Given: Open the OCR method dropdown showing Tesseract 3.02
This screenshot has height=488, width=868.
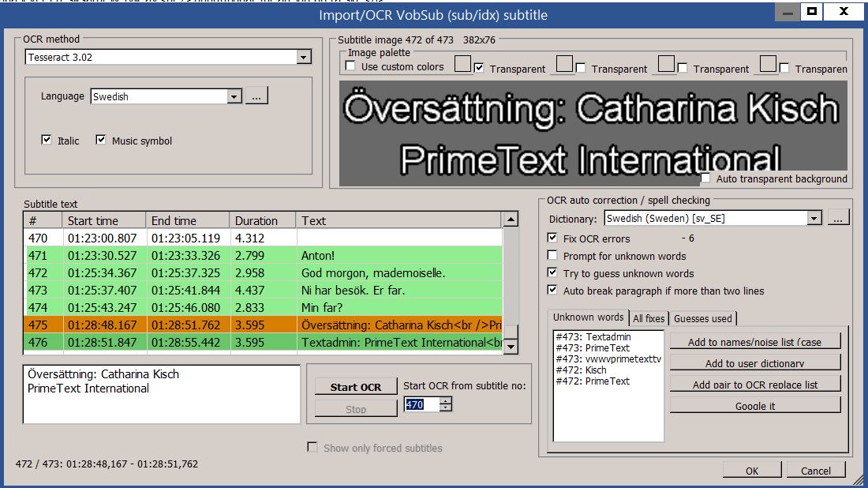Looking at the screenshot, I should (x=168, y=57).
